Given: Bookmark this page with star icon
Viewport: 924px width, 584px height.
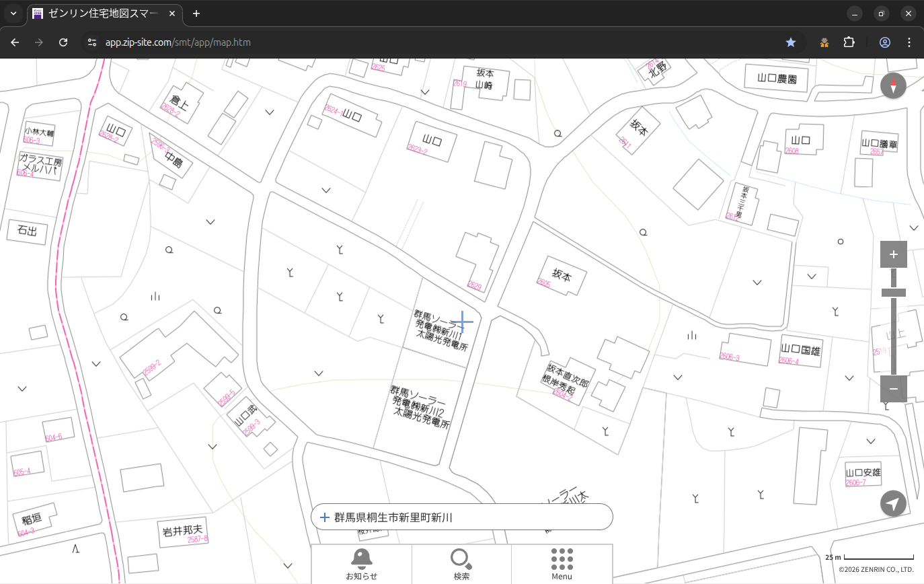Looking at the screenshot, I should pyautogui.click(x=791, y=42).
